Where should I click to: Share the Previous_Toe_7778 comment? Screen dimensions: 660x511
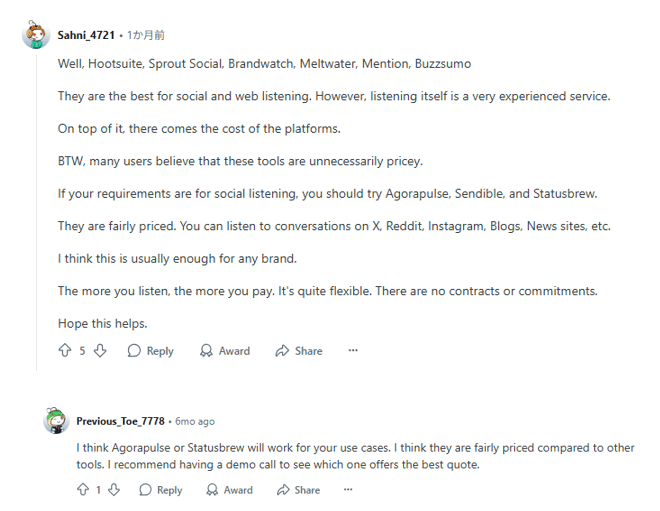[x=298, y=490]
